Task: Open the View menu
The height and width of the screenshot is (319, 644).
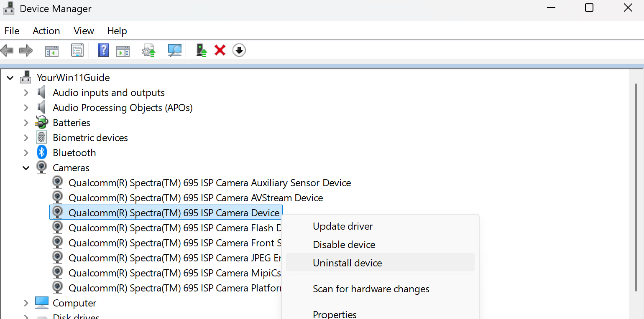Action: click(84, 31)
